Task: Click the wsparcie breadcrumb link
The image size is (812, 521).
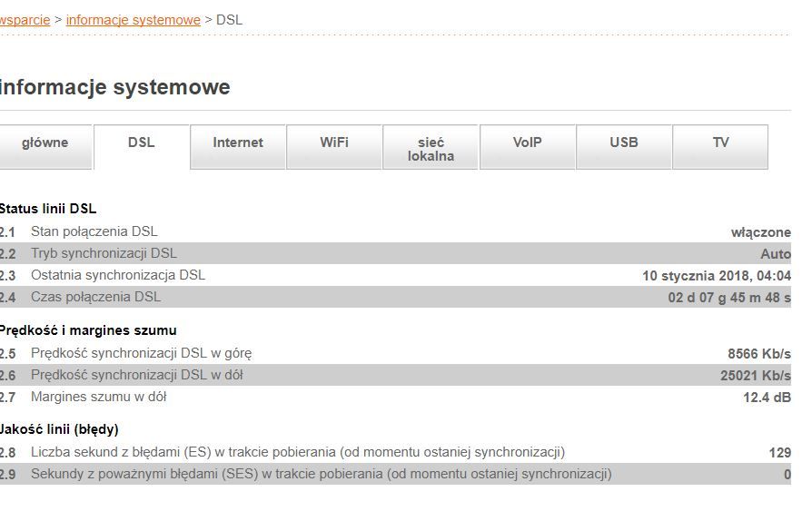Action: click(25, 20)
